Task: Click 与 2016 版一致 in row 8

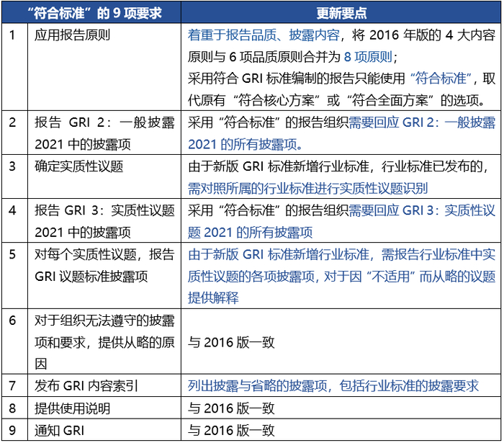Action: click(231, 408)
